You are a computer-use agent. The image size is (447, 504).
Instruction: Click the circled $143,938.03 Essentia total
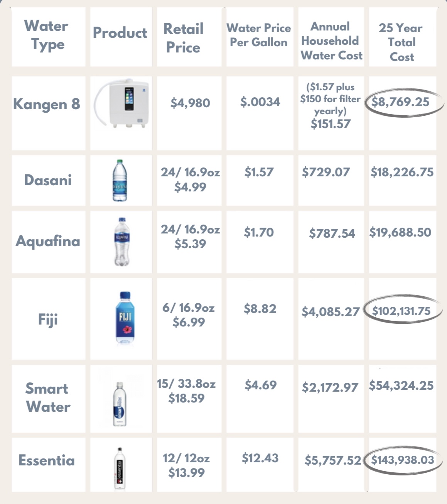(x=402, y=460)
